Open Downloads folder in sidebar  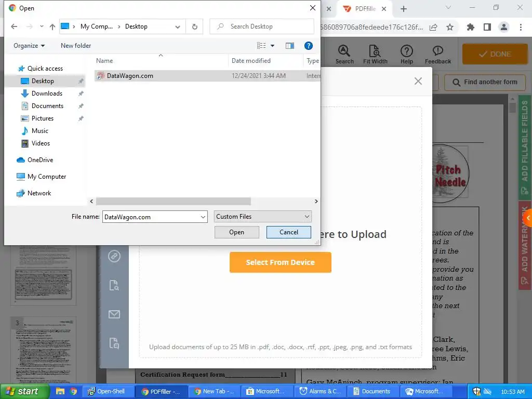tap(47, 94)
